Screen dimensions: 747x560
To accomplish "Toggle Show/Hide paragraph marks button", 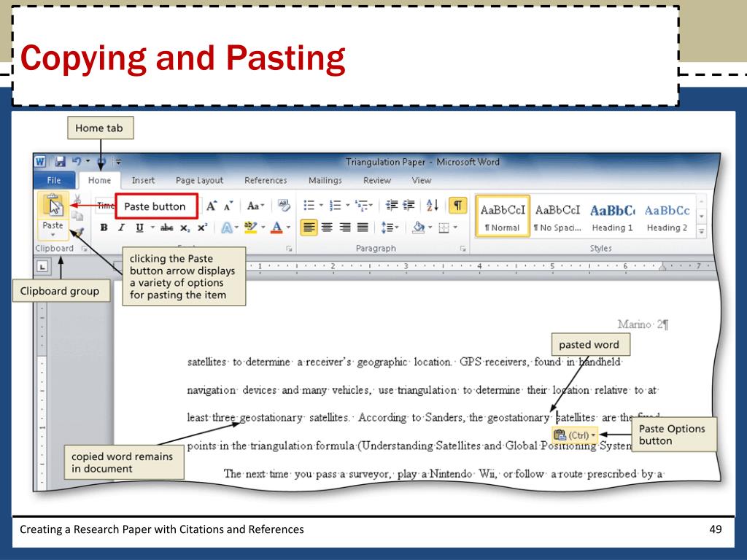I will [457, 205].
